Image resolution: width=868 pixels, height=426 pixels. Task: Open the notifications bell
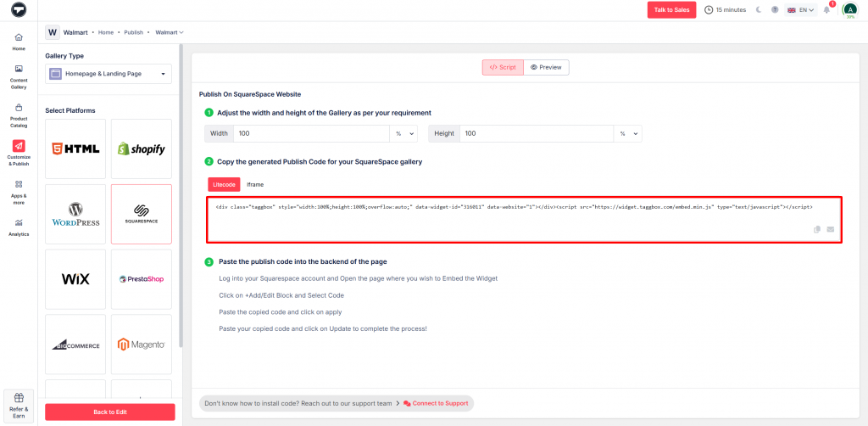tap(826, 10)
